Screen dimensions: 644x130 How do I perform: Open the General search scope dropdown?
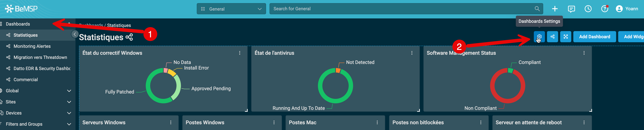point(231,9)
